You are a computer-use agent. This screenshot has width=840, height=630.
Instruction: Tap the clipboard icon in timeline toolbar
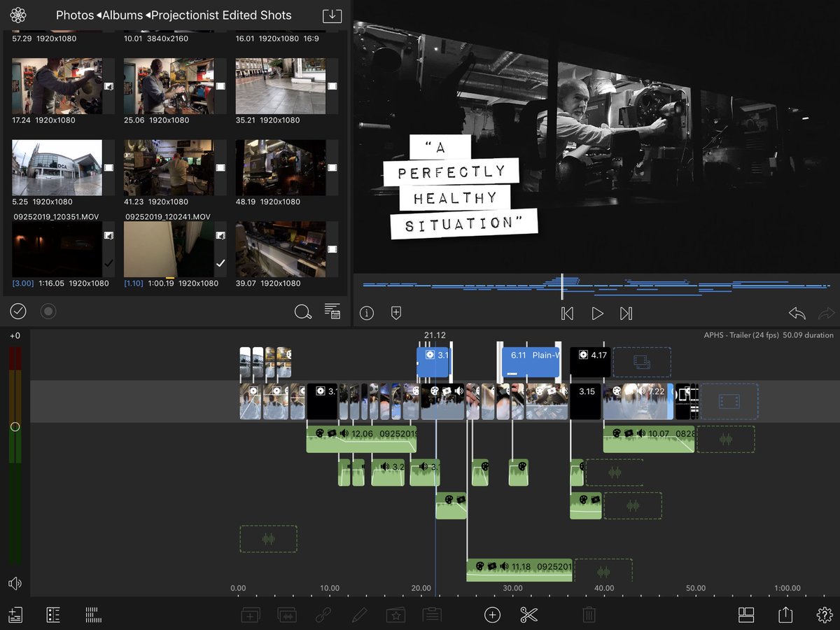pyautogui.click(x=432, y=615)
